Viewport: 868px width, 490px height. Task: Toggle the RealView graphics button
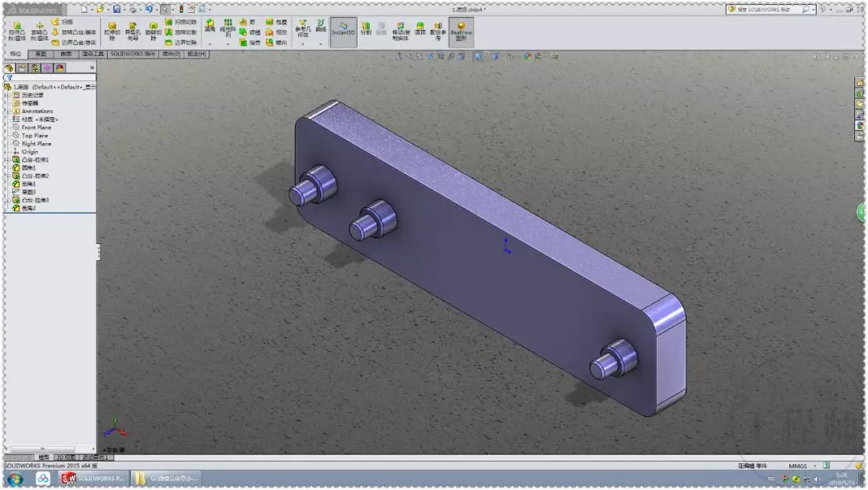pos(461,32)
